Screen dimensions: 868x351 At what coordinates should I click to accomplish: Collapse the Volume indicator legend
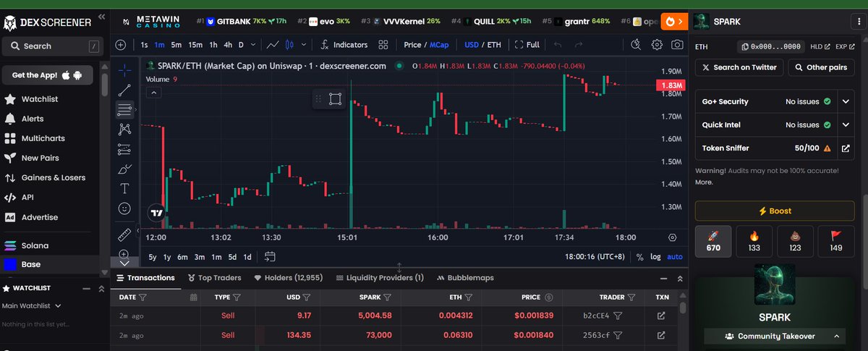pyautogui.click(x=153, y=92)
